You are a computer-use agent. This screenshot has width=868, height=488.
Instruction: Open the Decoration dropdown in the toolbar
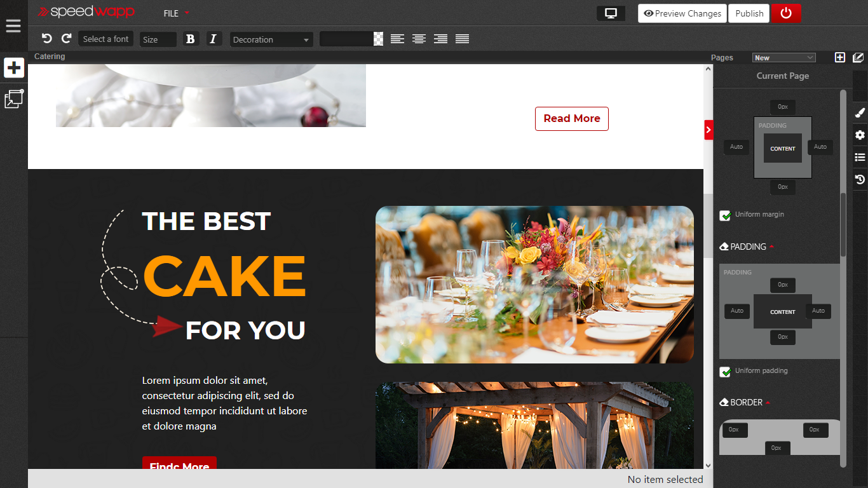[271, 39]
